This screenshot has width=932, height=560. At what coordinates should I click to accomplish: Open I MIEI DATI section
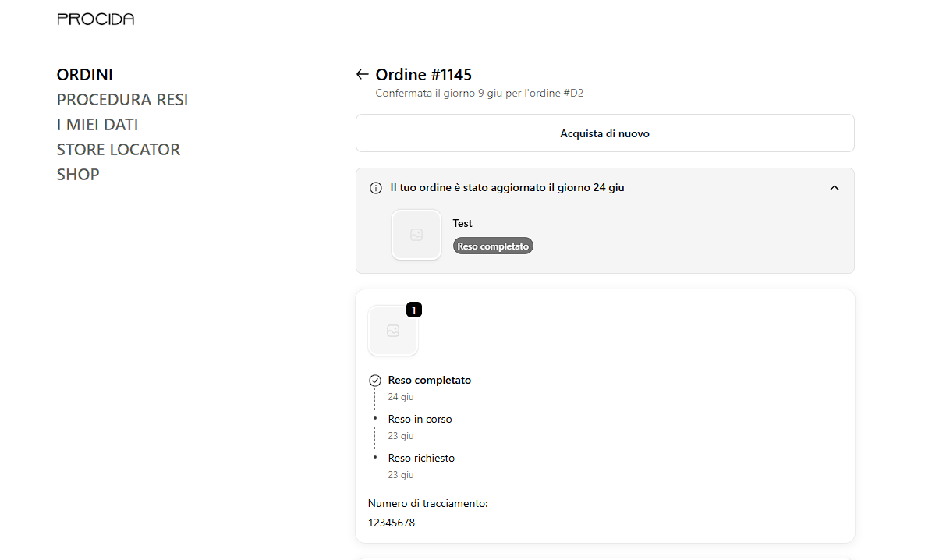point(97,124)
